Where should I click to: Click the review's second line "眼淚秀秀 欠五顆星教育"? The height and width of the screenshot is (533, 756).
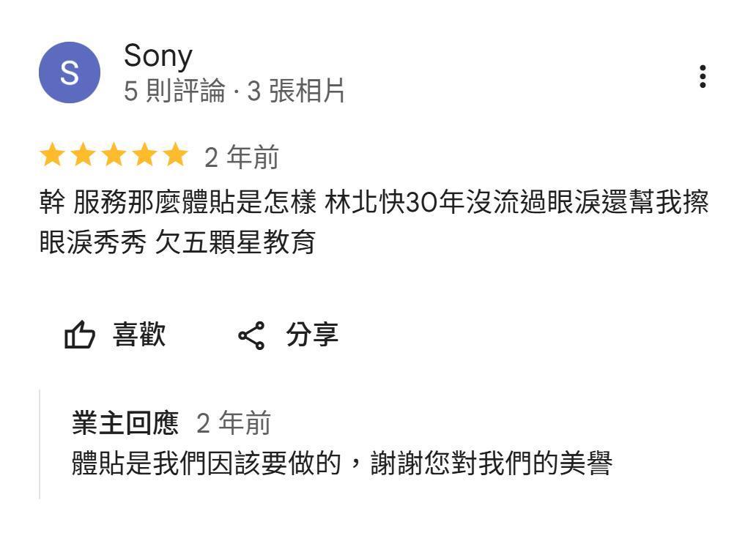click(x=177, y=243)
